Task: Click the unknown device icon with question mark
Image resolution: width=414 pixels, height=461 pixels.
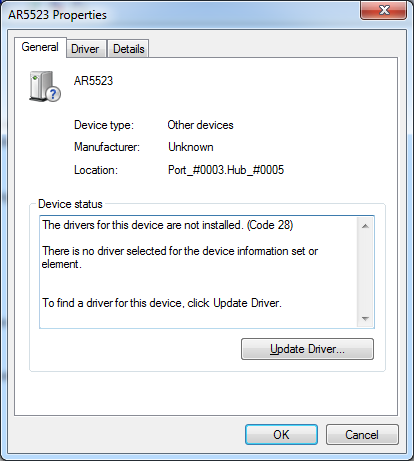Action: pyautogui.click(x=45, y=86)
